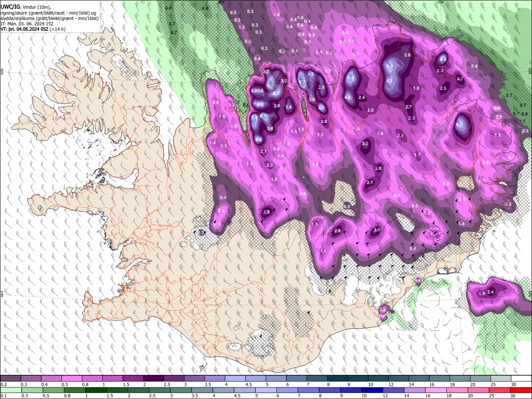Pick the dark plum swatch labeled 0.2

[10, 378]
